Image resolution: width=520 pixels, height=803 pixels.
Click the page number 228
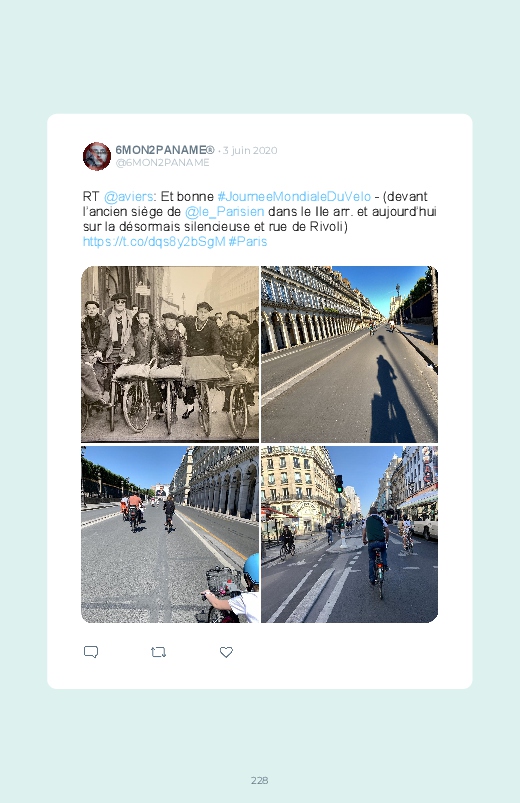point(260,780)
